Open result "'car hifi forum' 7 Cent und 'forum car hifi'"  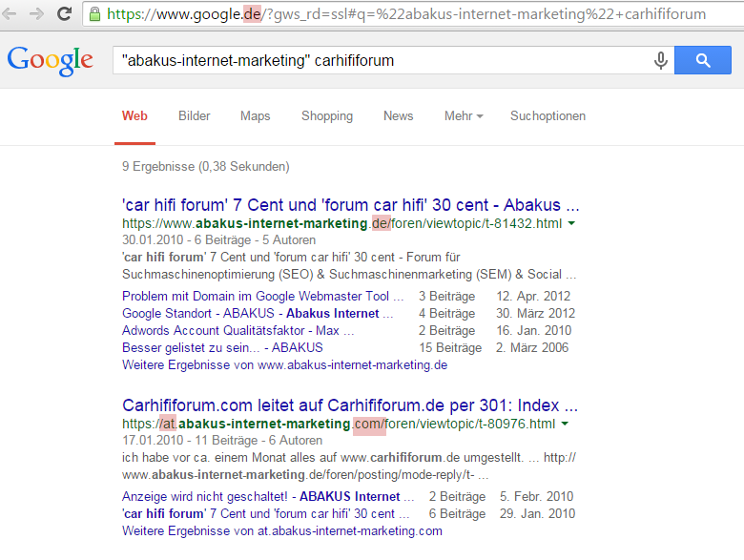tap(351, 205)
